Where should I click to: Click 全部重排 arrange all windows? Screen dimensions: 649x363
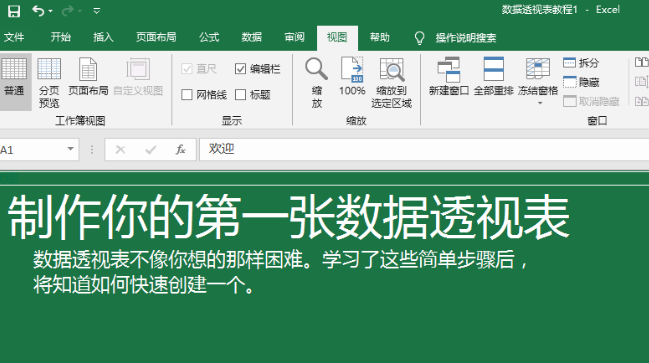[493, 77]
